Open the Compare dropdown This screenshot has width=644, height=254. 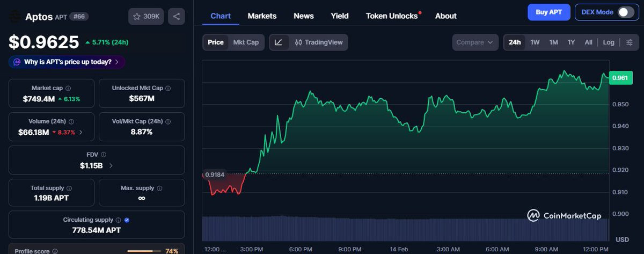476,42
